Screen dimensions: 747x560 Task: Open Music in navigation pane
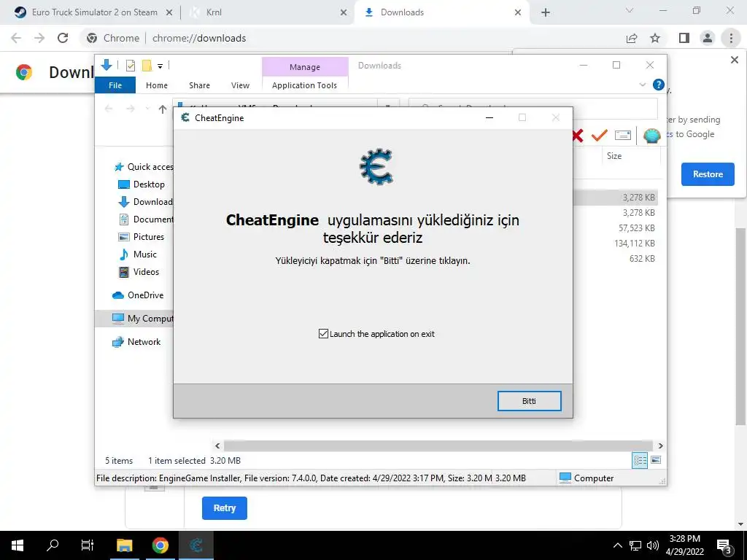138,254
